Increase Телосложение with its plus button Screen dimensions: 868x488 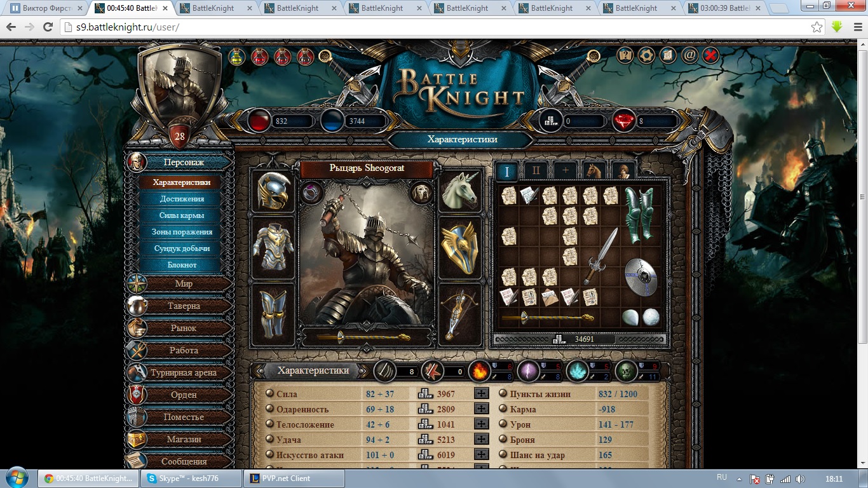(x=482, y=424)
